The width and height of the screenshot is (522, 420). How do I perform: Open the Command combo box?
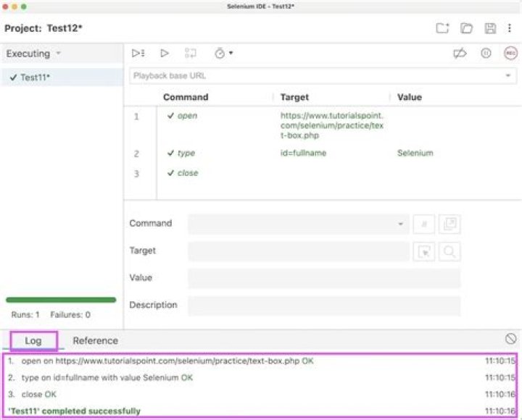click(298, 224)
